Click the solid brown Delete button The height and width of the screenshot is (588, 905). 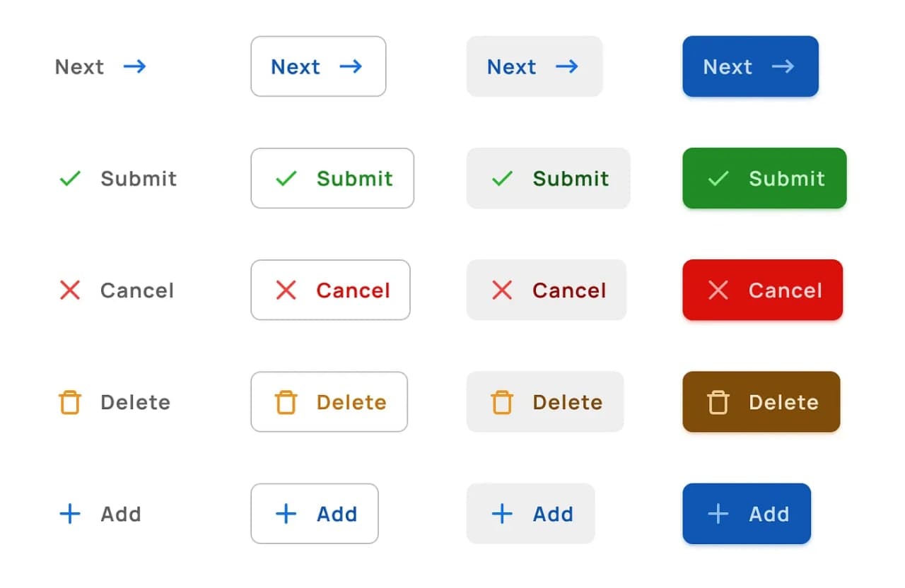tap(761, 401)
